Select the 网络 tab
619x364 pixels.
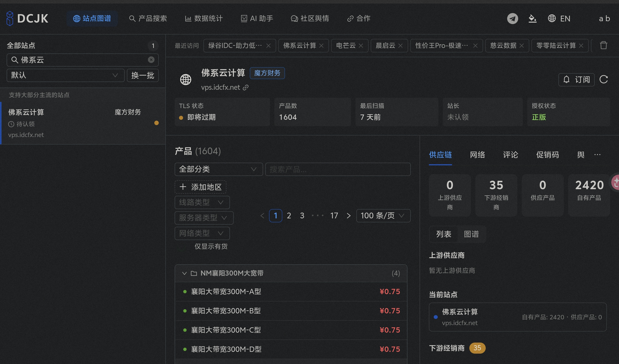pos(477,155)
